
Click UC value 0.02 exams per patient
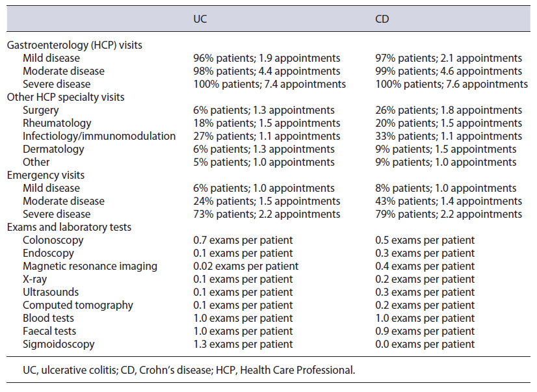246,267
